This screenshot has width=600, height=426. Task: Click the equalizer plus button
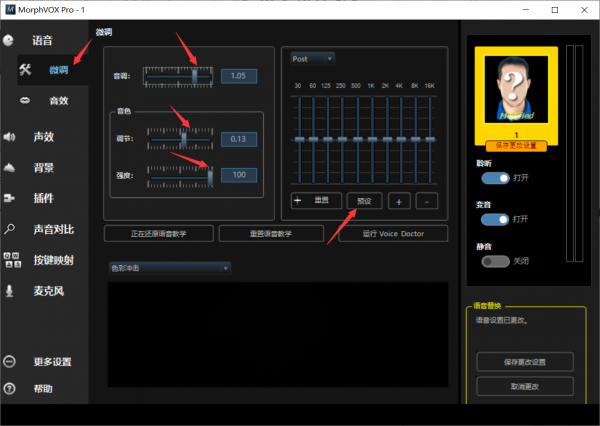point(399,201)
